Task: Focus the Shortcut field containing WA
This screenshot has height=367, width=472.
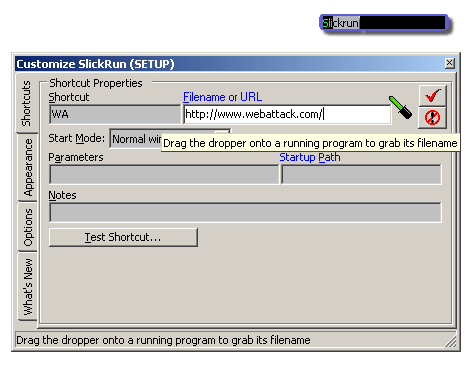Action: point(115,114)
